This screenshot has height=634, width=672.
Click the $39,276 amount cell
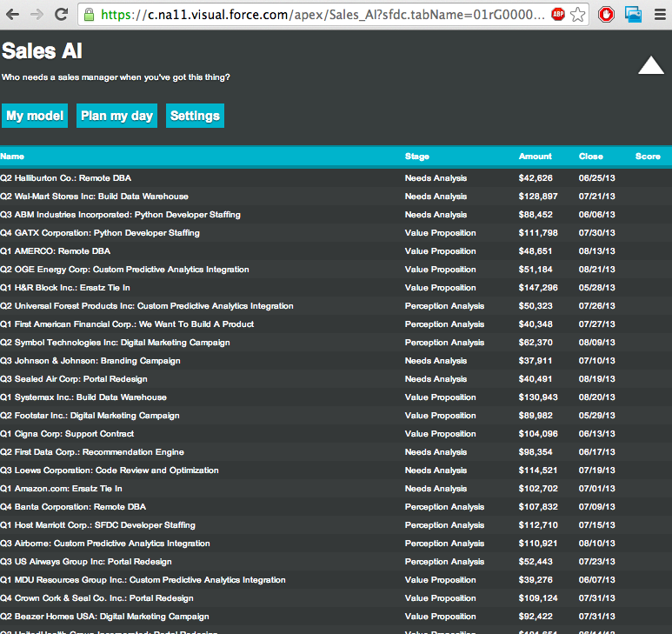tap(536, 580)
